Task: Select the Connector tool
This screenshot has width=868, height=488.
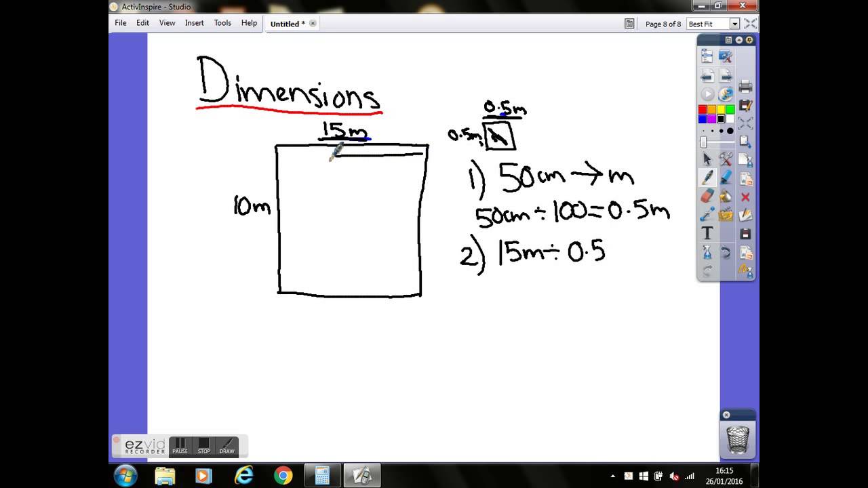Action: coord(707,214)
